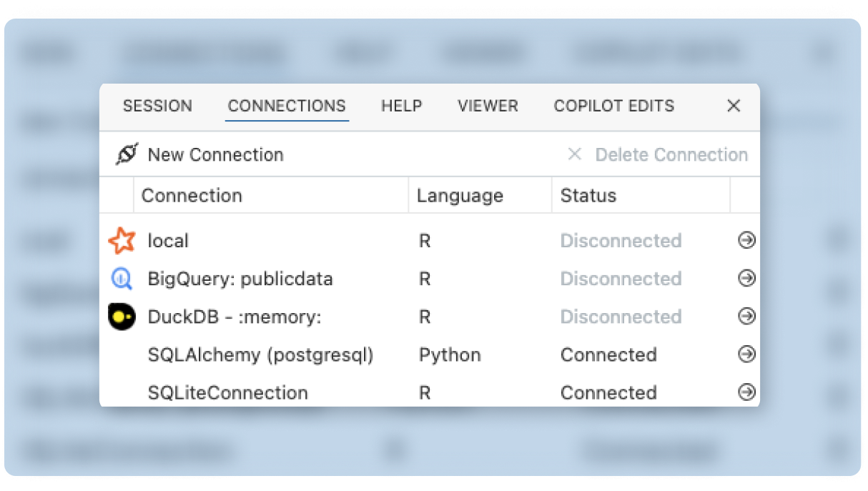Show the VIEWER tab
The width and height of the screenshot is (868, 491).
click(488, 106)
